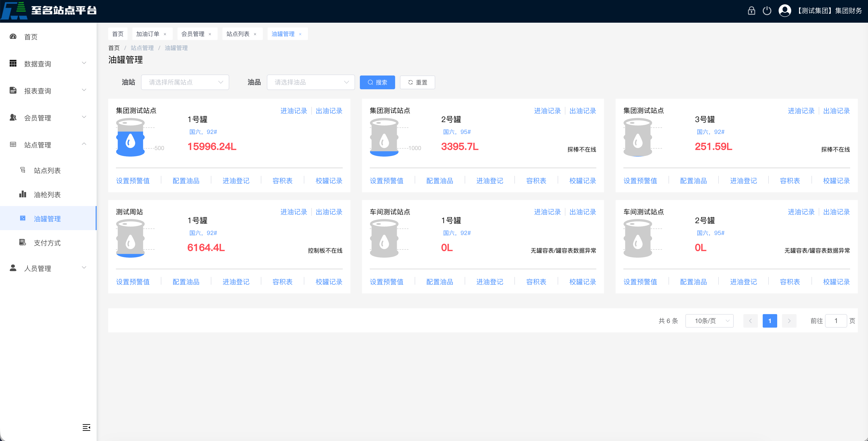868x441 pixels.
Task: Click the 2号罐 barrel icon of 集团测试站点
Action: point(384,137)
